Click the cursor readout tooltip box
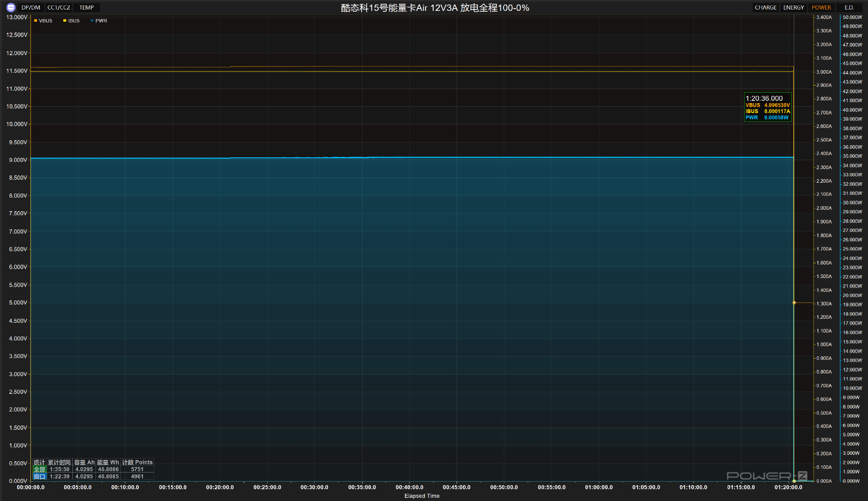 tap(768, 107)
